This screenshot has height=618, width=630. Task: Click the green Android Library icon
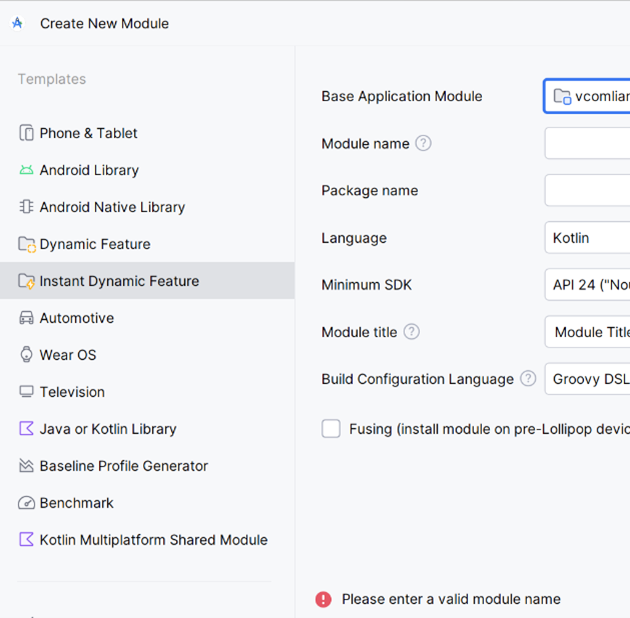(27, 170)
